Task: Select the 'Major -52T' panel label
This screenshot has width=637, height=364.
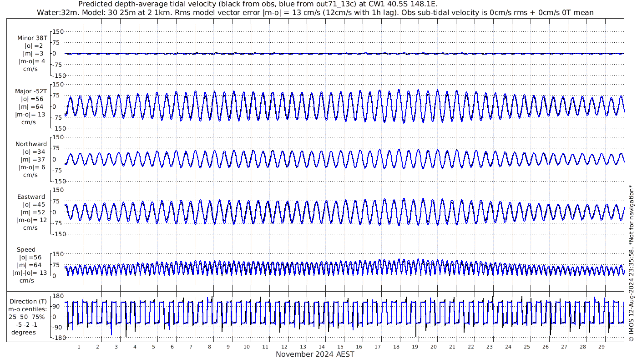Action: tap(31, 91)
